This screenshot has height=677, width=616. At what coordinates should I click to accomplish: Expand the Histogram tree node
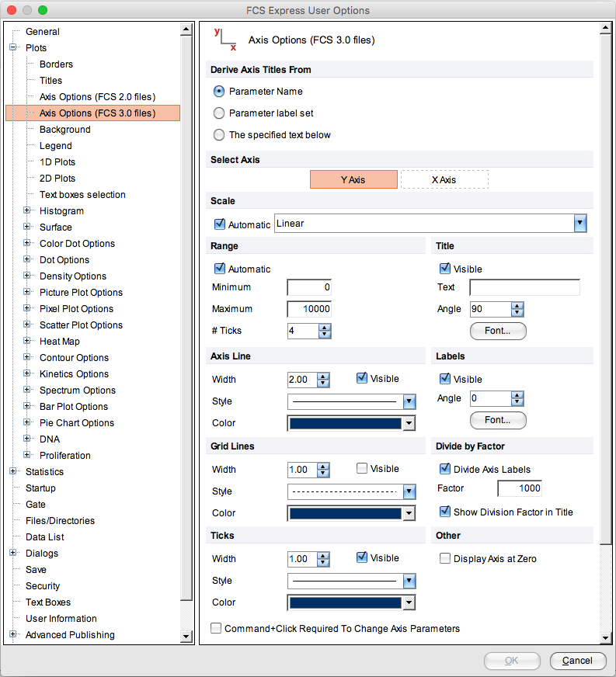pos(27,210)
